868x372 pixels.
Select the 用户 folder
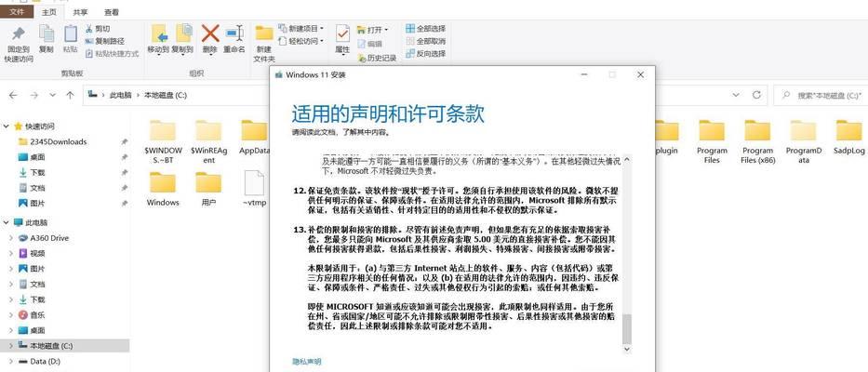pos(208,190)
